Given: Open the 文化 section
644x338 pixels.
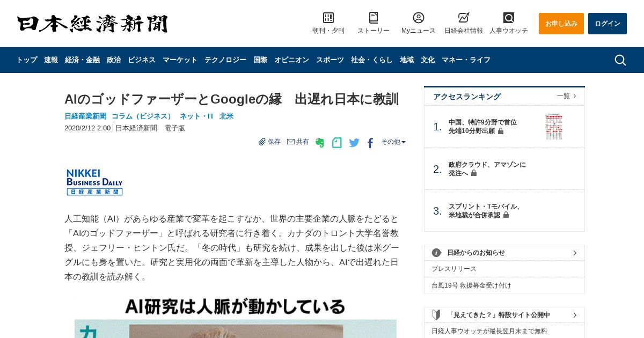Looking at the screenshot, I should click(428, 60).
